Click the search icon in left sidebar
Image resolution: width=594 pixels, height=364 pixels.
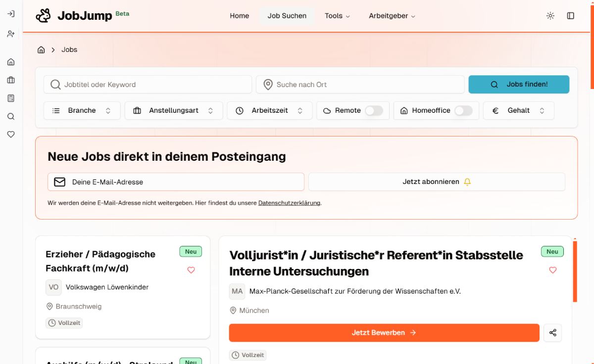click(11, 117)
